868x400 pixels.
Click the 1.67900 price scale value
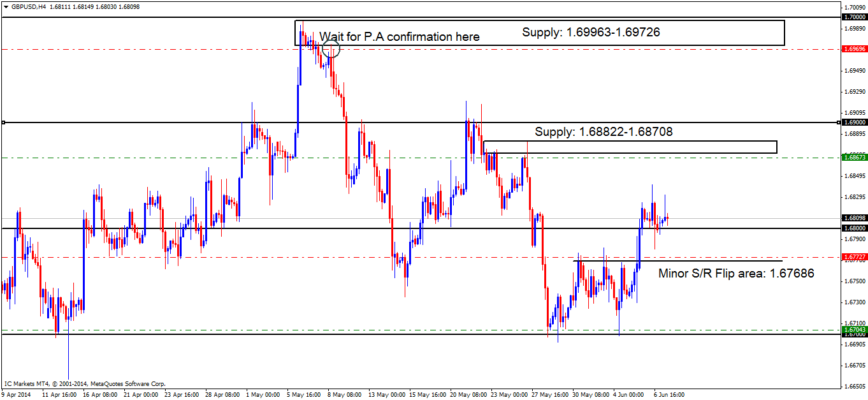[854, 239]
